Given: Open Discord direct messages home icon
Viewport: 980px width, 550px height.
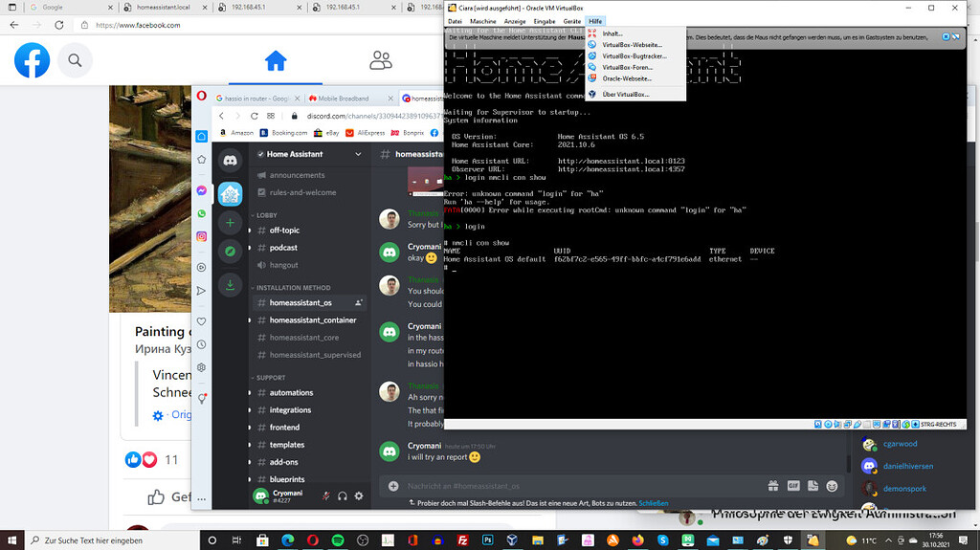Looking at the screenshot, I should coord(230,161).
